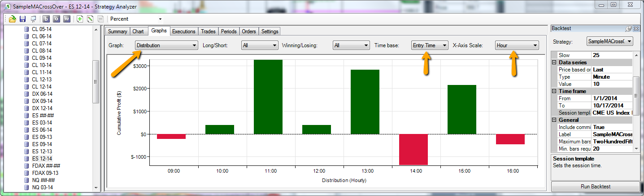Open the Graph type dropdown showing Distribution
This screenshot has height=196, width=644.
[166, 45]
